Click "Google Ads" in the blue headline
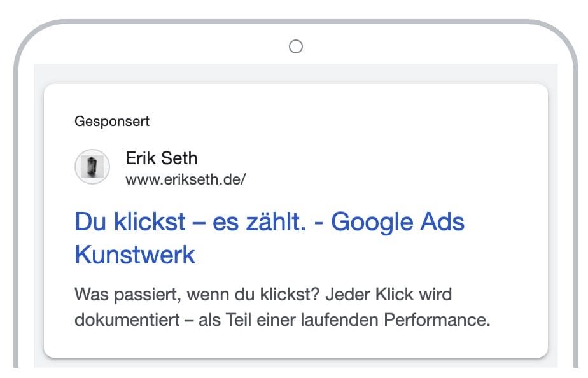Image resolution: width=588 pixels, height=378 pixels. (x=398, y=223)
